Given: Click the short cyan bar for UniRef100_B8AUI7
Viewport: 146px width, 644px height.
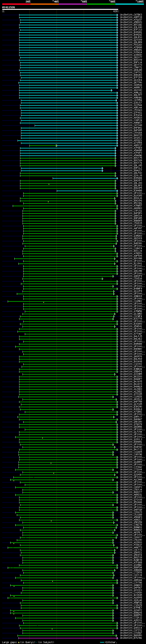Looking at the screenshot, I should 62,171.
